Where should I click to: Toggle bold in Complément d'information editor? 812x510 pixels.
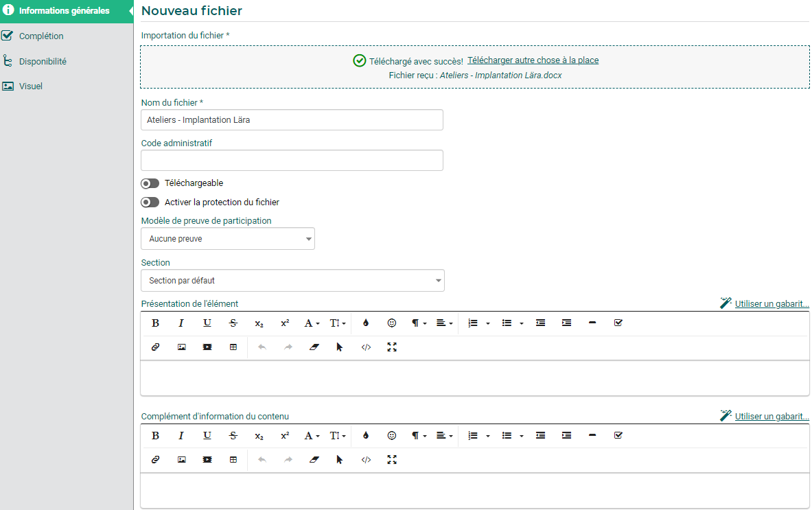tap(155, 435)
